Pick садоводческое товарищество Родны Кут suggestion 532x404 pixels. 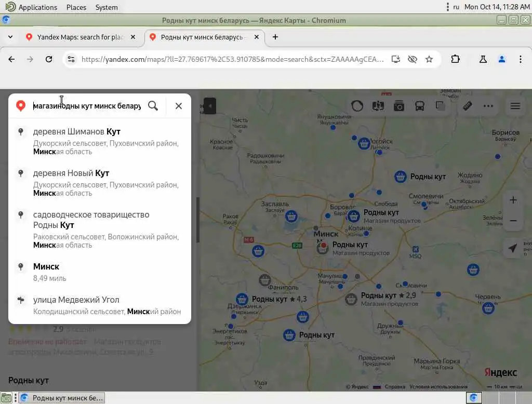coord(100,230)
